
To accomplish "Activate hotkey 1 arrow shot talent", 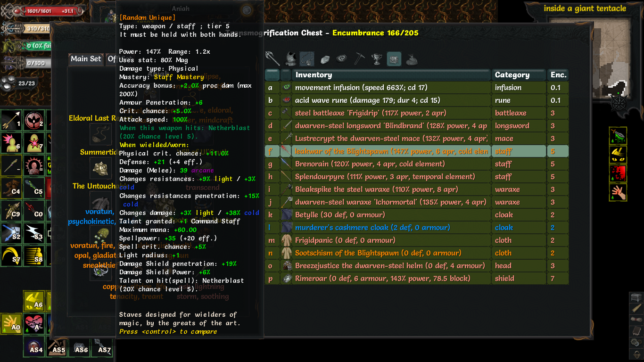I will coord(11,121).
